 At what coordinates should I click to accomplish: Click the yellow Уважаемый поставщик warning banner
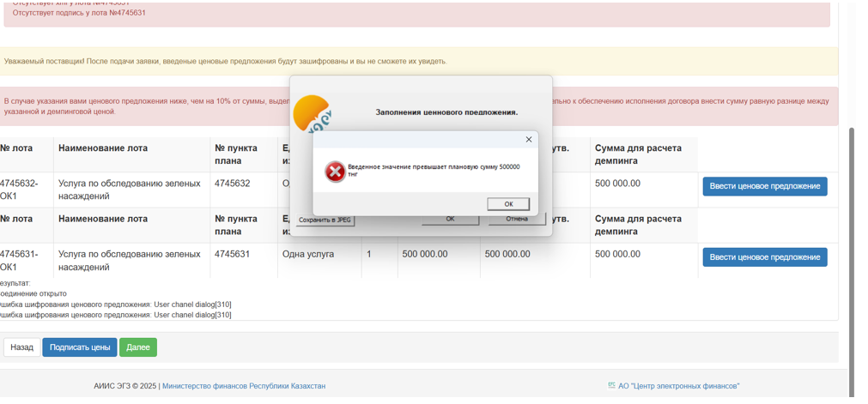click(x=419, y=62)
